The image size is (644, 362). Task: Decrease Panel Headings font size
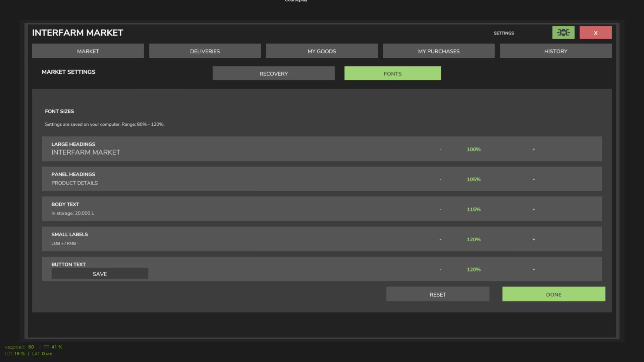440,179
